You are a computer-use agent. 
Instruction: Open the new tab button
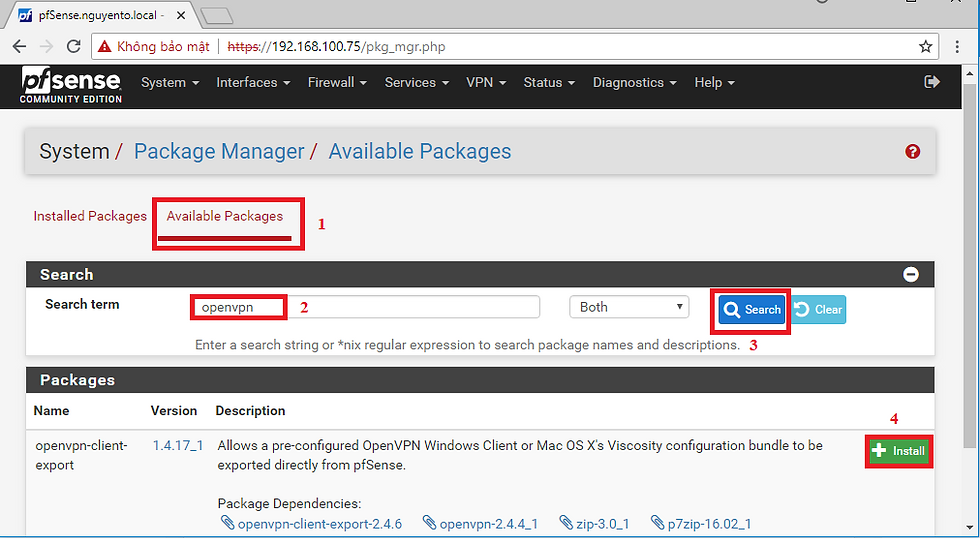[x=218, y=16]
